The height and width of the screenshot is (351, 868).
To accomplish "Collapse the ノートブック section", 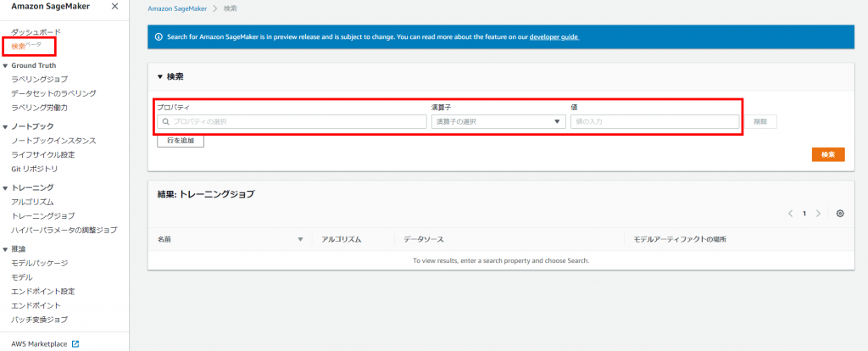I will [5, 126].
